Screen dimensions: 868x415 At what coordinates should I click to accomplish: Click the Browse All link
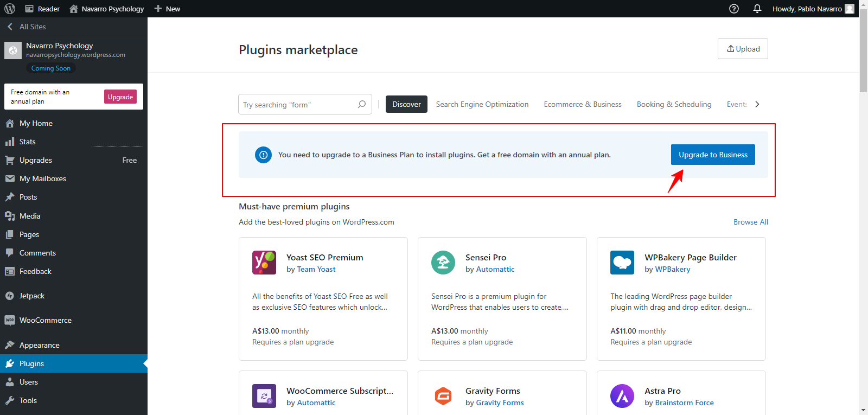tap(751, 222)
